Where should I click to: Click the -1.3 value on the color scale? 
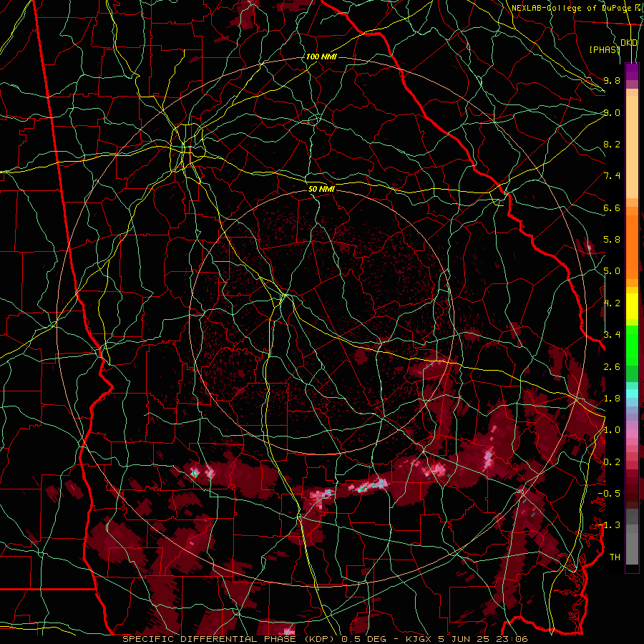coord(609,525)
